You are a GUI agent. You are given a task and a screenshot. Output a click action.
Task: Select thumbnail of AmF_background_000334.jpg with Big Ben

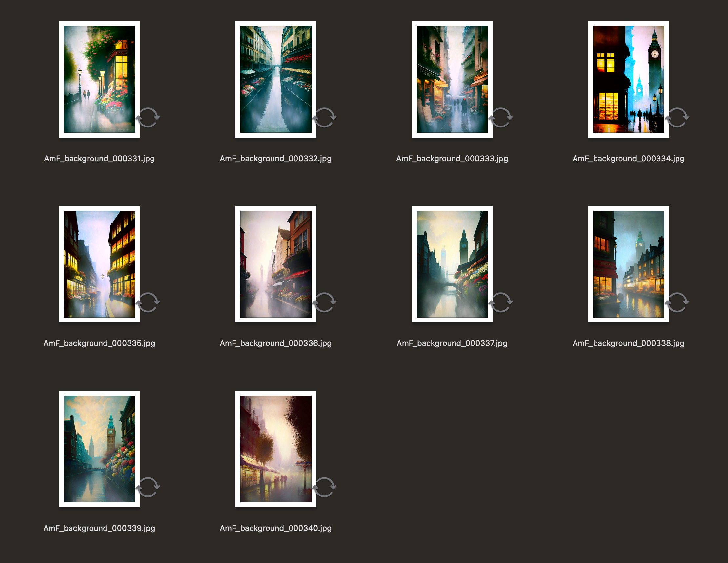[628, 79]
